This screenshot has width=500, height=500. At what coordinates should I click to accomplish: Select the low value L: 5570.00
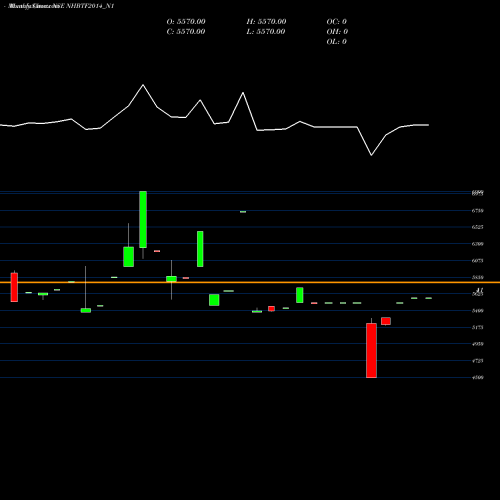click(266, 31)
